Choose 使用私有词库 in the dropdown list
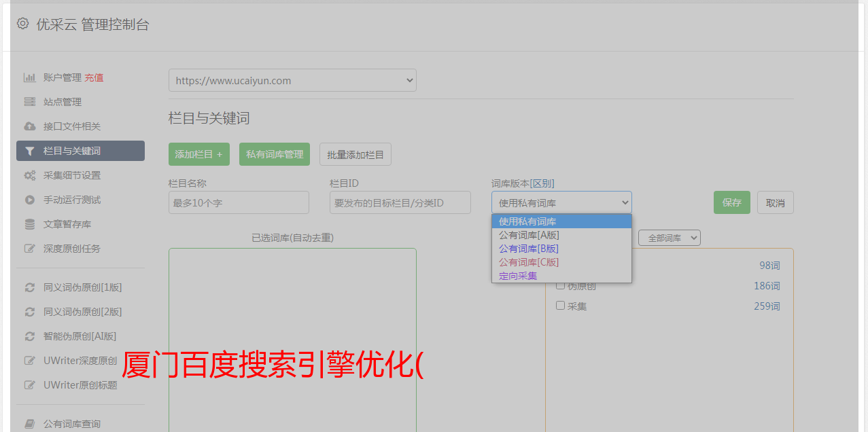Image resolution: width=868 pixels, height=432 pixels. (x=561, y=221)
